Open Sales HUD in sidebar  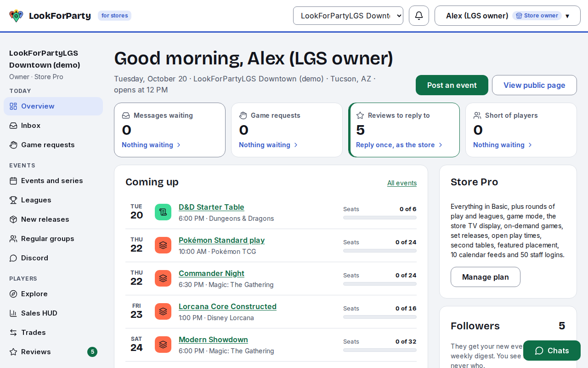53,313
